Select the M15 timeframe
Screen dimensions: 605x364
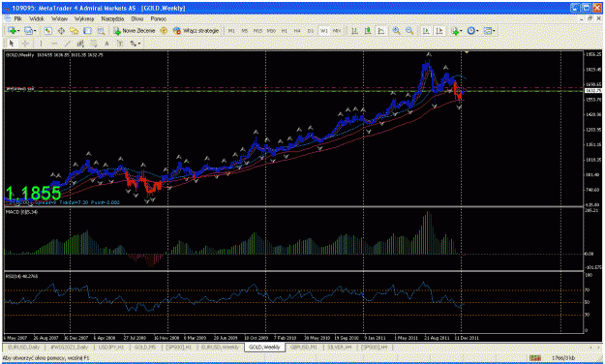tap(257, 31)
